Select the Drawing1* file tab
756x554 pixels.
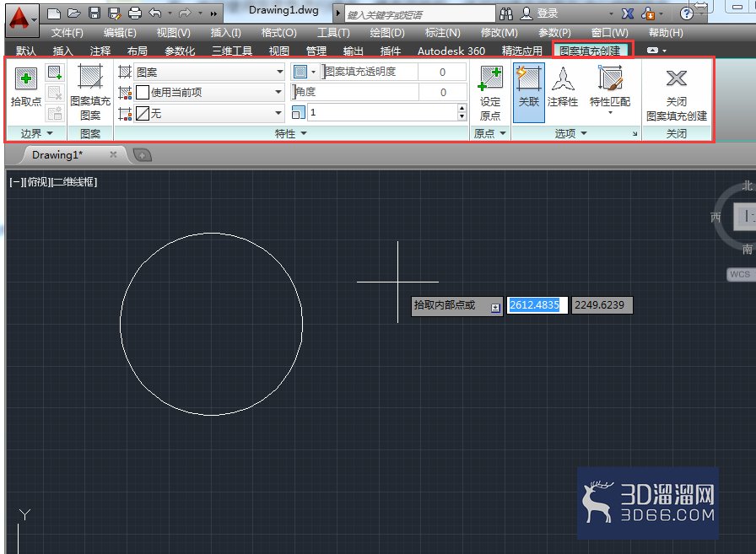coord(57,154)
